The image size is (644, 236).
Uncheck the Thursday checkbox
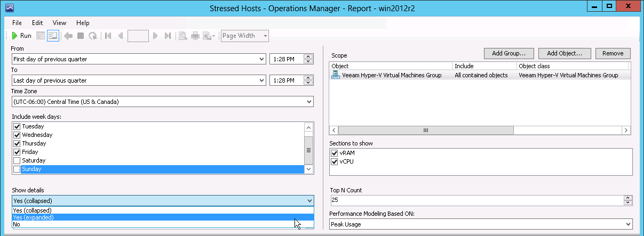click(17, 143)
